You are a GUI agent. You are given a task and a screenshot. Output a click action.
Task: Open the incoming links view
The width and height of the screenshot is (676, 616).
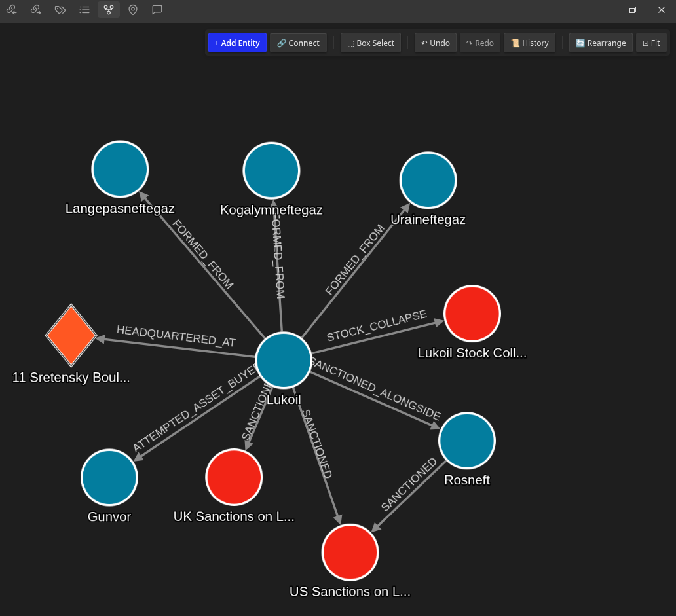(x=12, y=10)
